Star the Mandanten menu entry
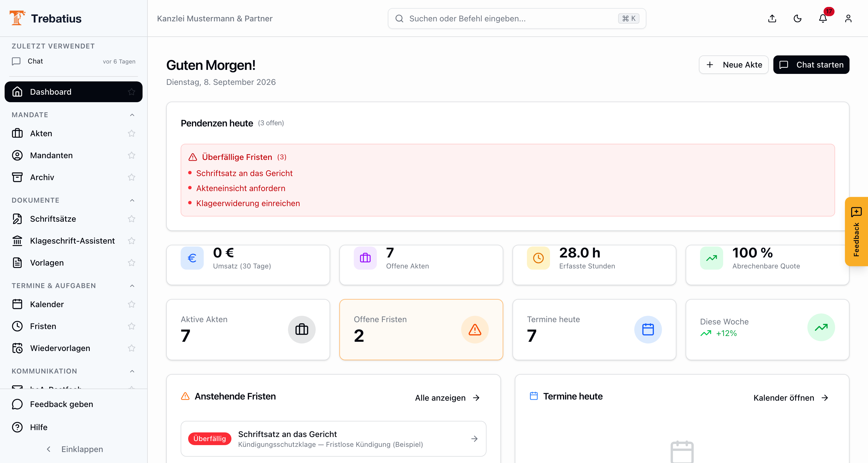 [x=131, y=155]
